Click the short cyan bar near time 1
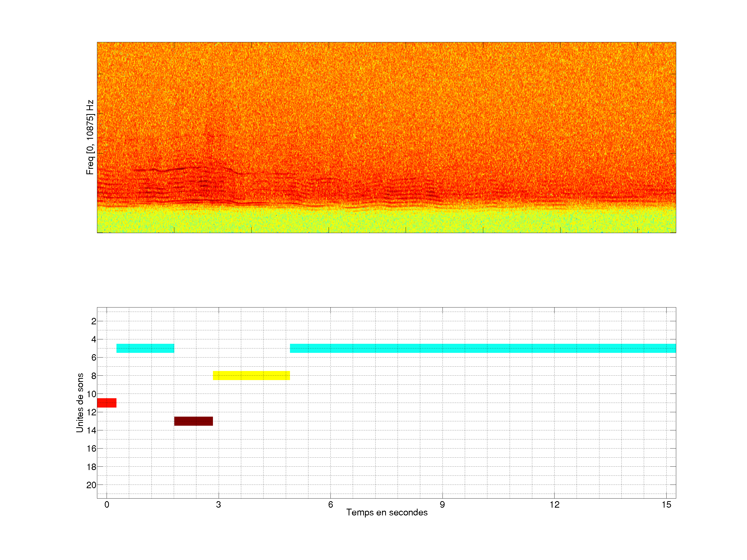The image size is (747, 560). tap(145, 348)
